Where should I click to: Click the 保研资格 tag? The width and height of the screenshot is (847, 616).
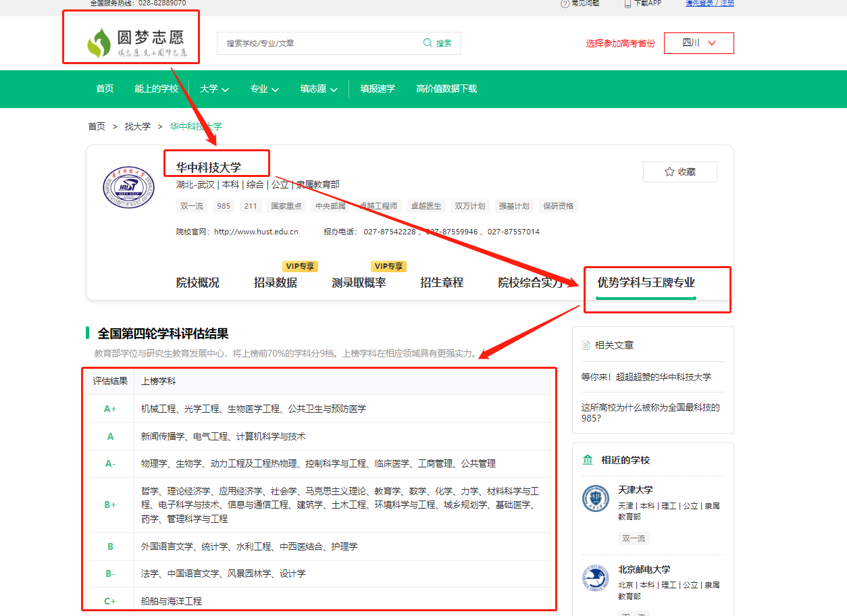(x=559, y=206)
